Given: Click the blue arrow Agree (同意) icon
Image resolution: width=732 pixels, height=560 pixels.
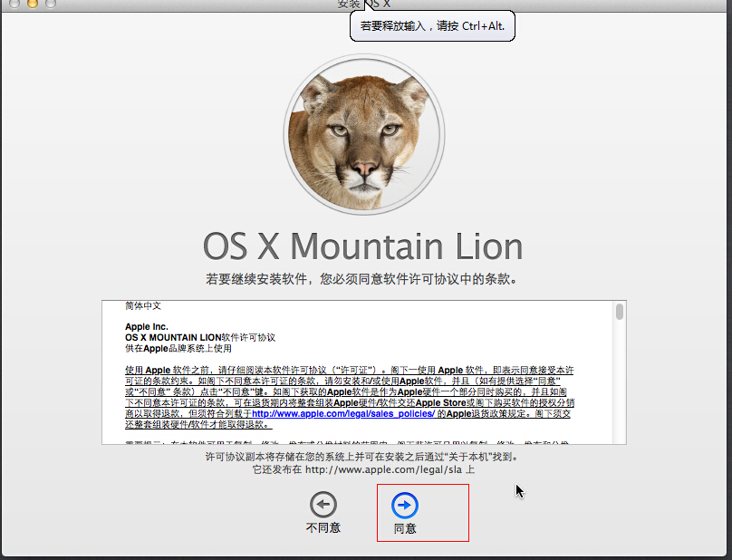Looking at the screenshot, I should 405,505.
